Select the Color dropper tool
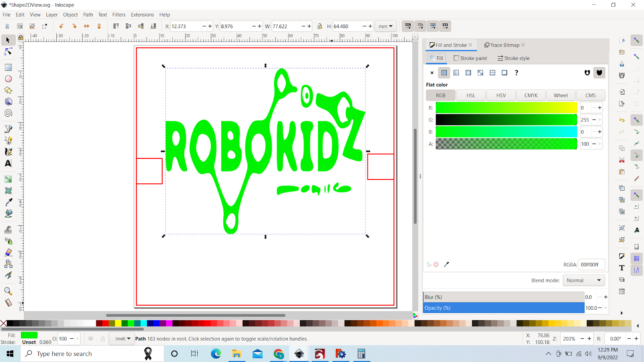The image size is (644, 362). [x=8, y=202]
